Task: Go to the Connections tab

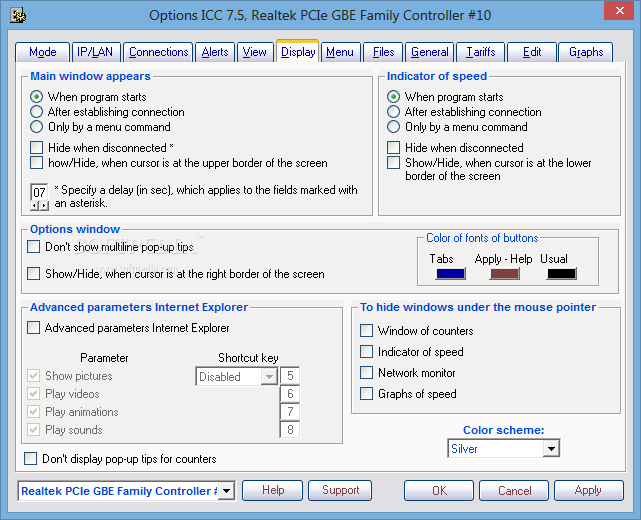Action: click(x=158, y=52)
